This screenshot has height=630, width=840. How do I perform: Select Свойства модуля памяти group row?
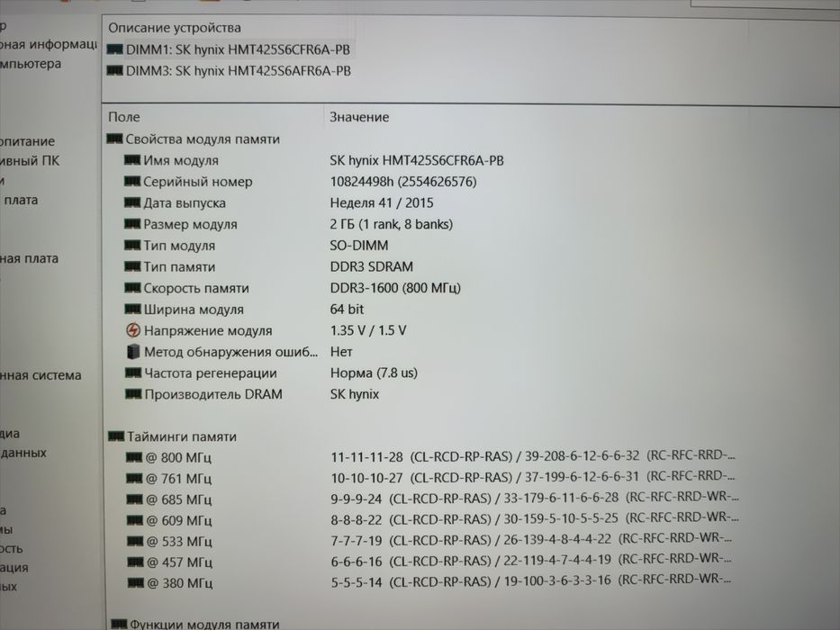tap(194, 139)
